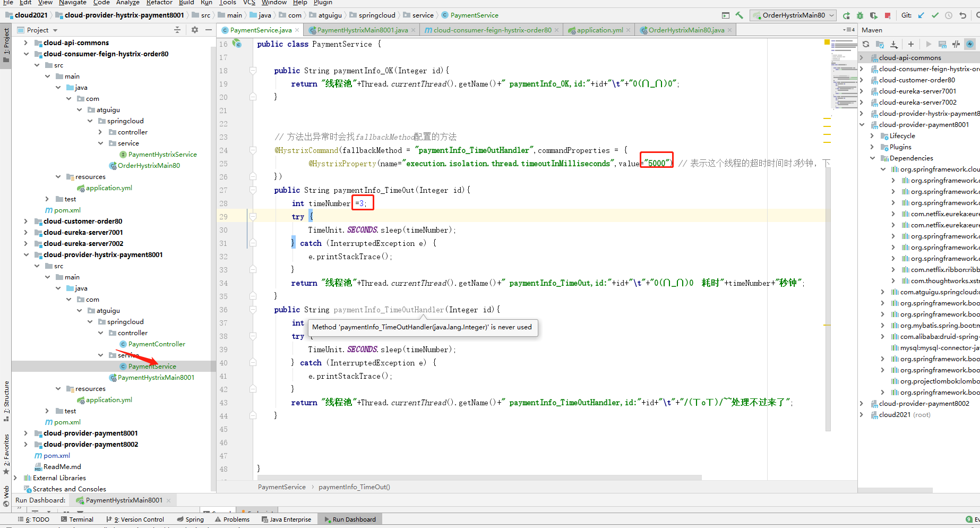Screen dimensions: 980x528
Task: Open Project panel settings gear
Action: tap(195, 30)
